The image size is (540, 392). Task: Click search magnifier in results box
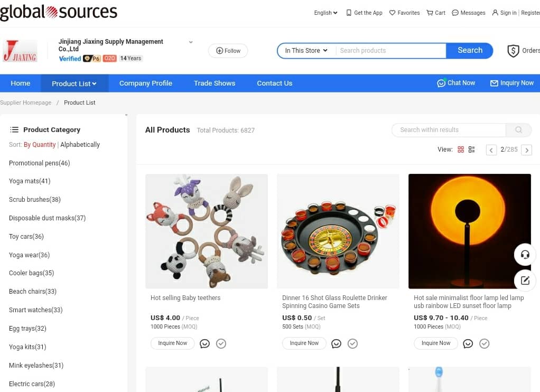coord(519,130)
